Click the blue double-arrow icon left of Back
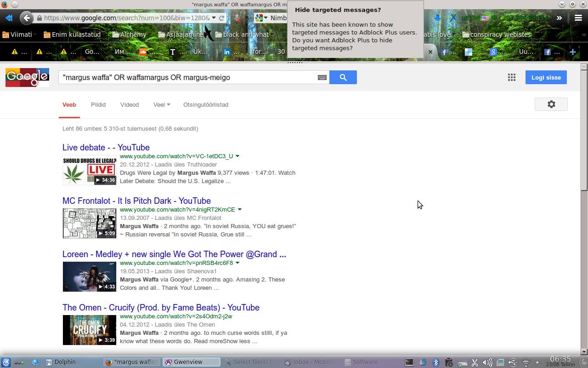The height and width of the screenshot is (368, 588). click(8, 18)
